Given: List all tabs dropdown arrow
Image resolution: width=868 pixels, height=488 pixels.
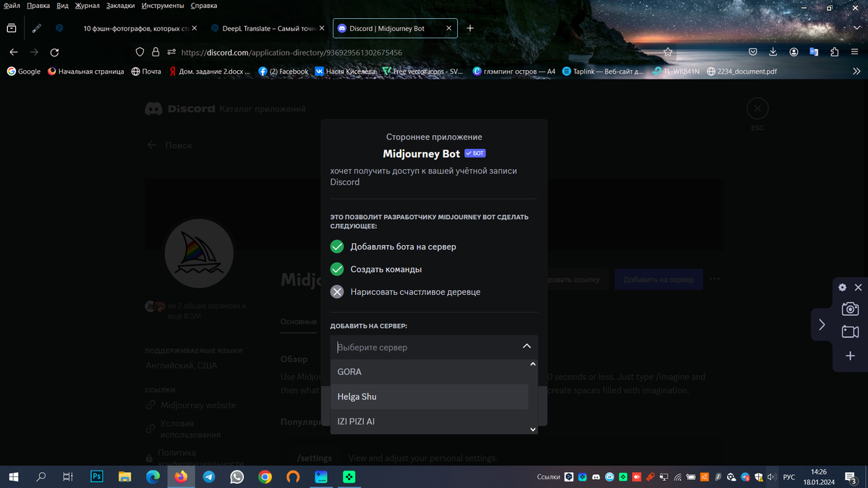Looking at the screenshot, I should 857,28.
